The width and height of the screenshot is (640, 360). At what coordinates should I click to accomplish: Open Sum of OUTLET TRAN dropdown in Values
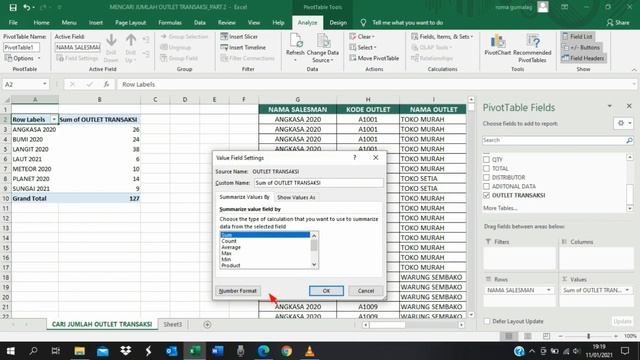[627, 290]
